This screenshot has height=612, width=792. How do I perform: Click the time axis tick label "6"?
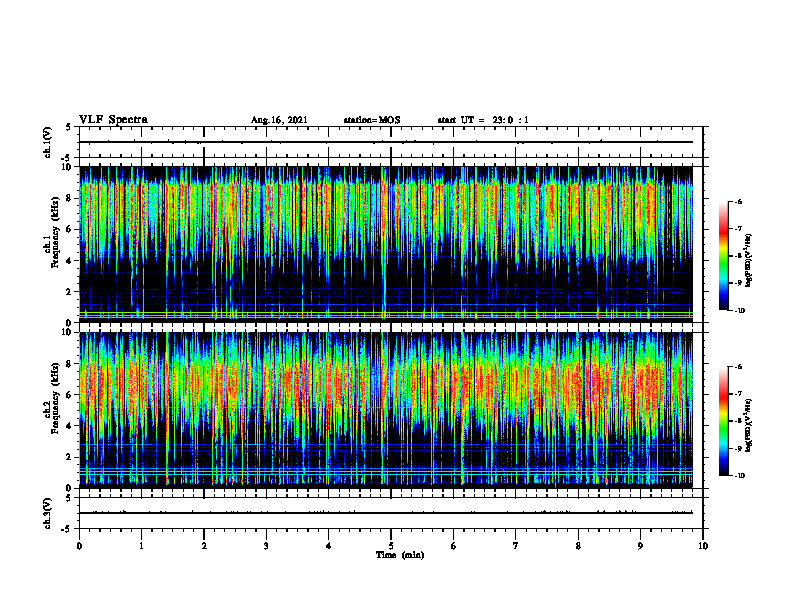click(454, 546)
